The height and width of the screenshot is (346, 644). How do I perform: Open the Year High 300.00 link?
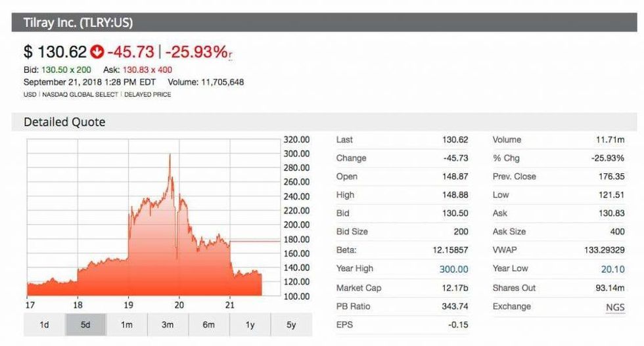(x=453, y=269)
